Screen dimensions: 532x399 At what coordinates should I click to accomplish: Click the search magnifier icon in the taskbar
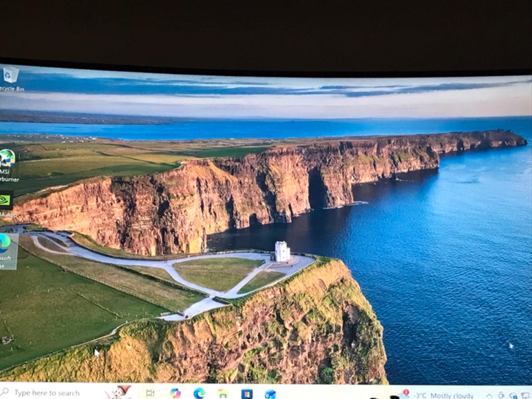coord(5,392)
